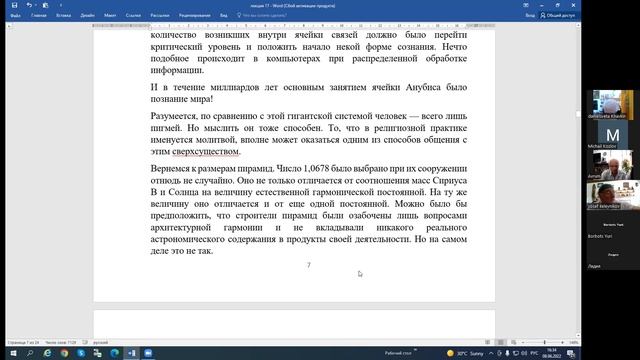Open the network connections taskbar icon
The height and width of the screenshot is (360, 640).
coord(98,353)
